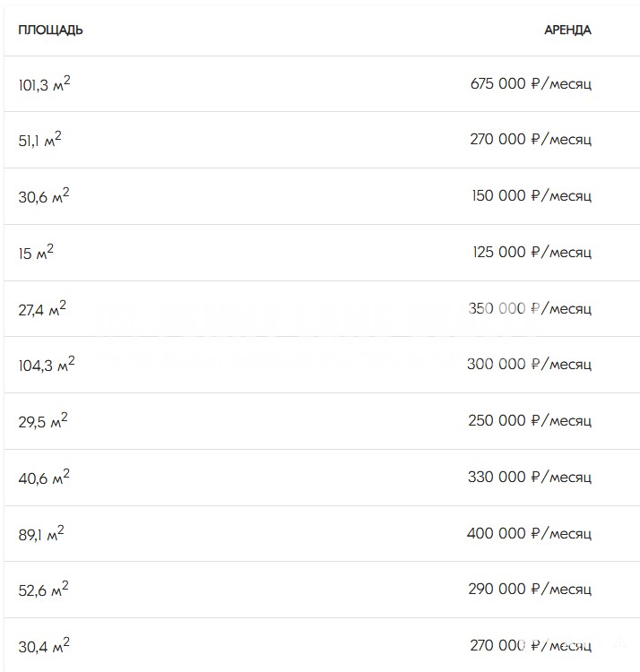Image resolution: width=640 pixels, height=672 pixels.
Task: Select the 30,6 м² area cell
Action: pyautogui.click(x=44, y=196)
